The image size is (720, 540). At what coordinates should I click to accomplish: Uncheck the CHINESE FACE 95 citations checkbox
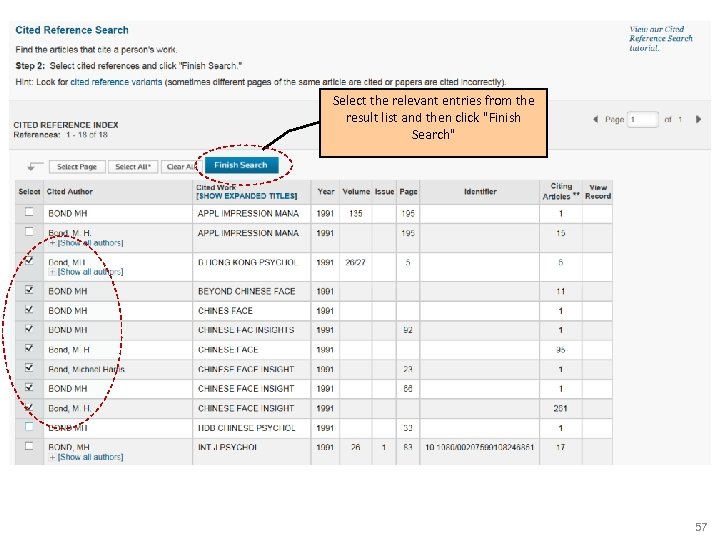[x=29, y=348]
